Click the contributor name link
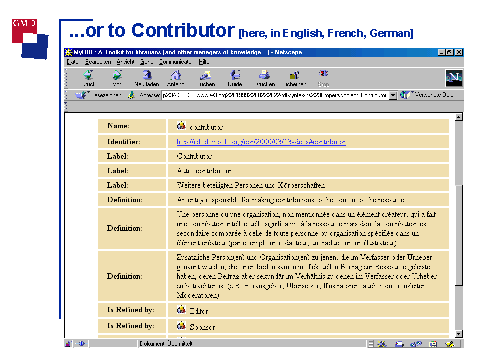 (x=206, y=127)
